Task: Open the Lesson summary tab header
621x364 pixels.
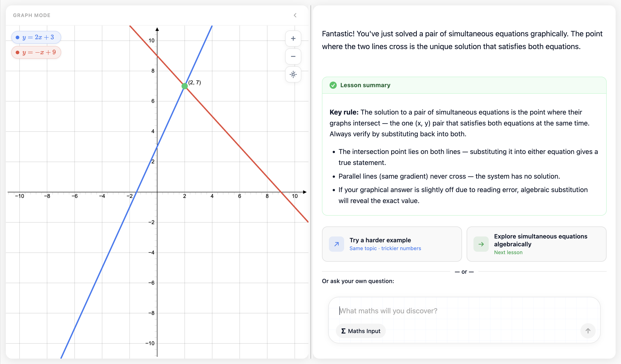Action: coord(365,85)
